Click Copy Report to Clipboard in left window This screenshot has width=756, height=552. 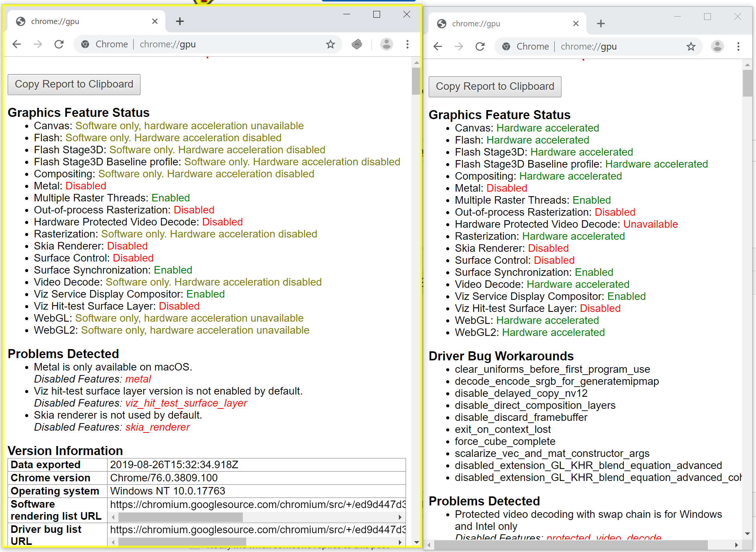(74, 84)
